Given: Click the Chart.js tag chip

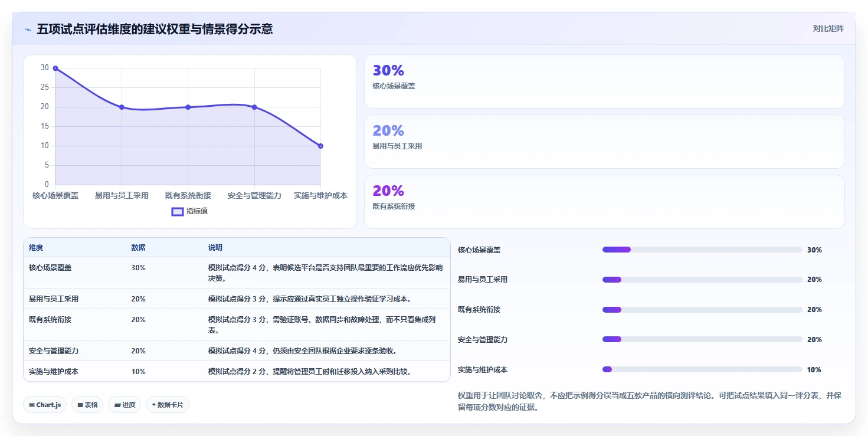Looking at the screenshot, I should [x=45, y=405].
